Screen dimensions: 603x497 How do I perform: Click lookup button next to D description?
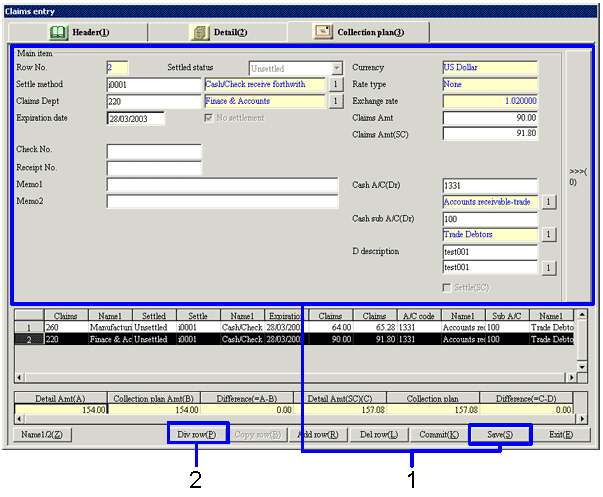pos(549,268)
